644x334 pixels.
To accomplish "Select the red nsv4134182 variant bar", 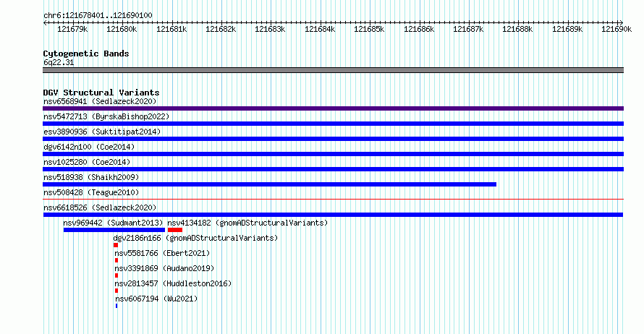I will pos(175,230).
